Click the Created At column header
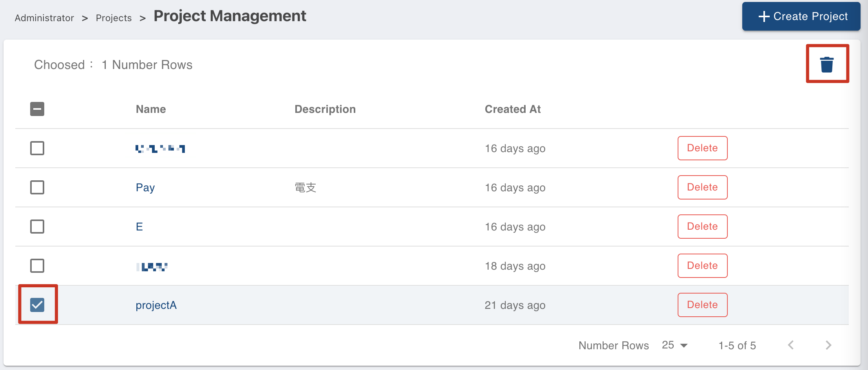The image size is (868, 370). 513,109
